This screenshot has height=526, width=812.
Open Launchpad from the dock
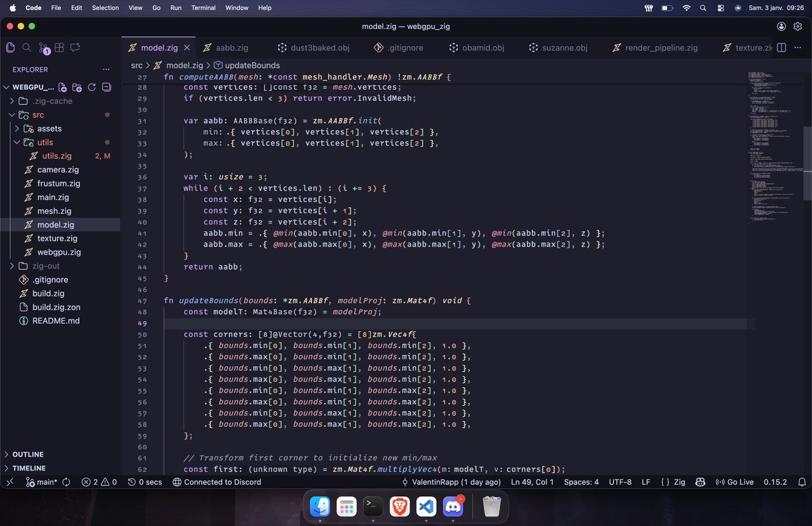(x=346, y=506)
